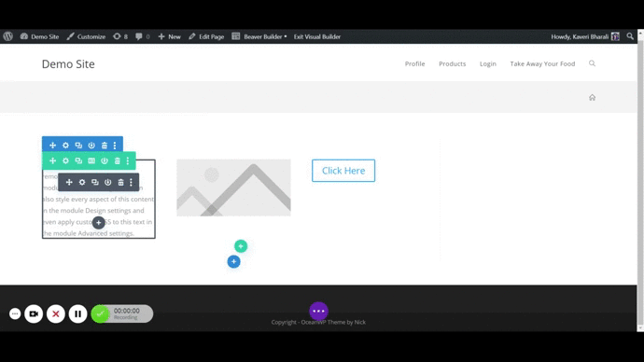The image size is (644, 362).
Task: Duplicate the green row
Action: 78,160
